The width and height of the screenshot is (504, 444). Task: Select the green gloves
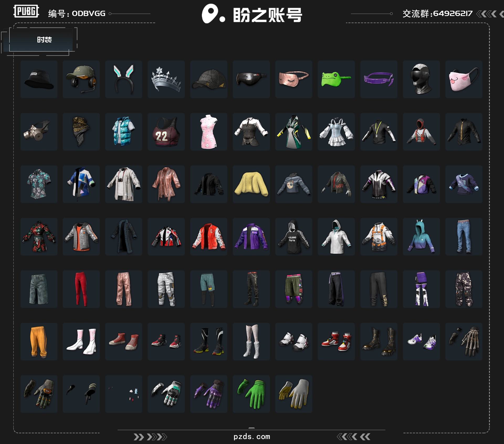[x=251, y=394]
